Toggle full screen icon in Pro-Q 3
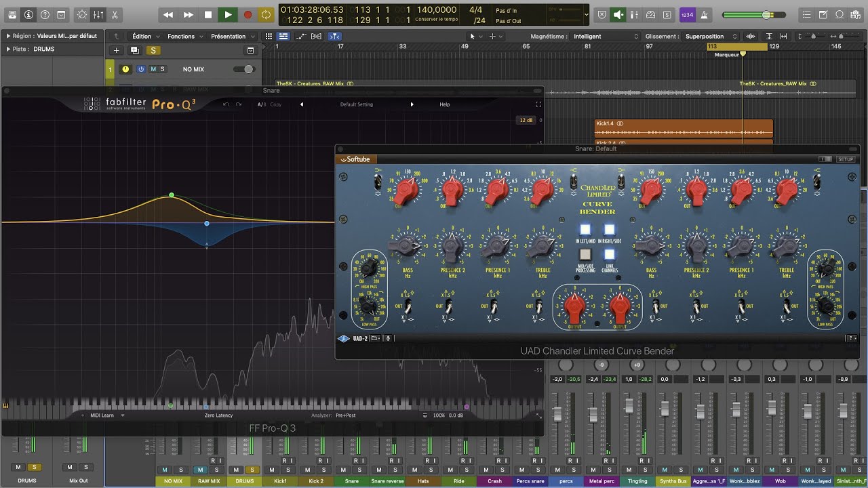The width and height of the screenshot is (868, 488). coord(538,104)
